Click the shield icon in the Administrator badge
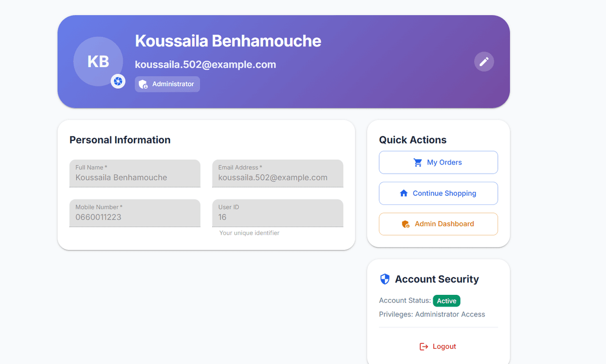The image size is (606, 364). point(143,84)
